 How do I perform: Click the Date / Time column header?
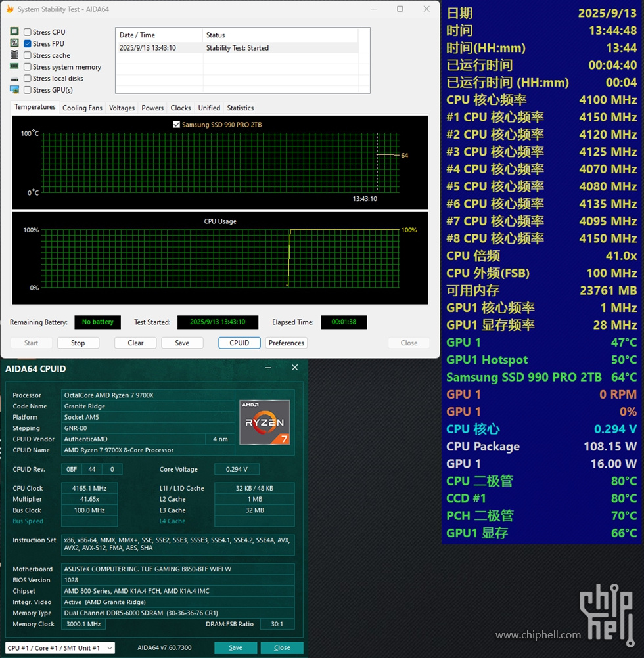click(x=159, y=35)
